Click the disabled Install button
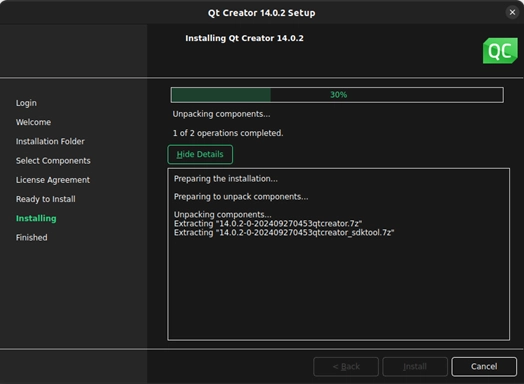Screen dimensions: 524x384 point(415,367)
